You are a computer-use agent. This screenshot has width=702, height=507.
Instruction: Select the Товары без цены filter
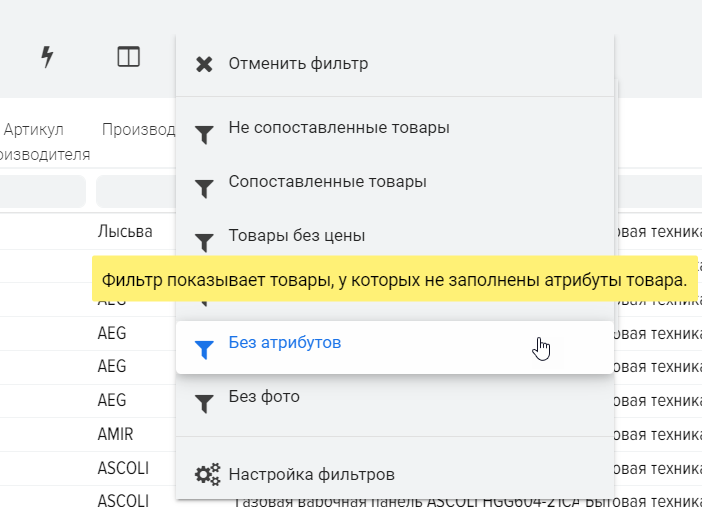(x=296, y=236)
